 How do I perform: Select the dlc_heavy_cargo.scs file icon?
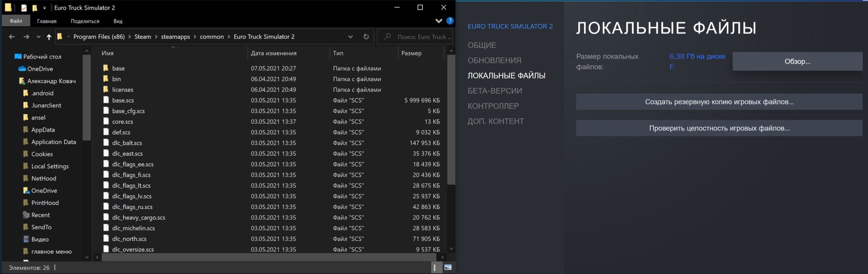point(106,217)
